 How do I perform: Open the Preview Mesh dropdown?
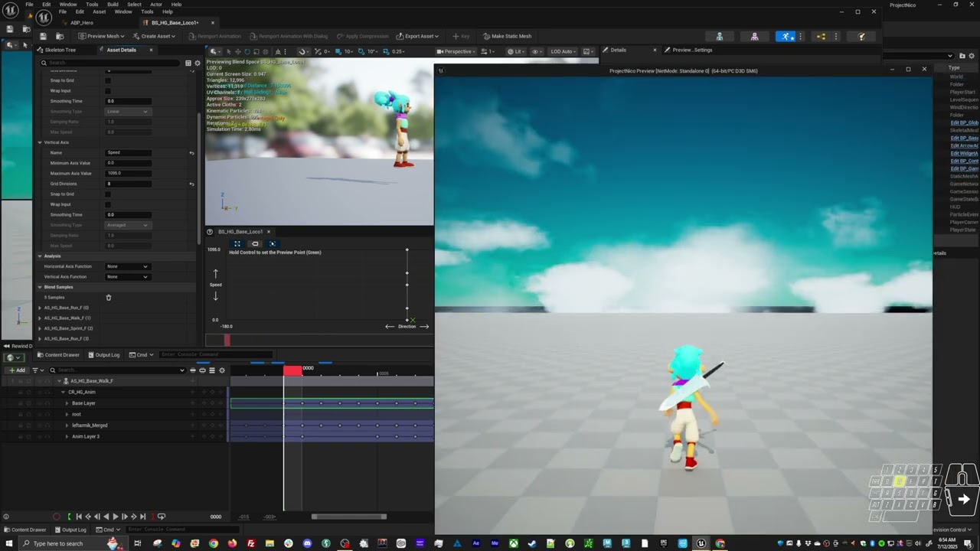pos(102,36)
